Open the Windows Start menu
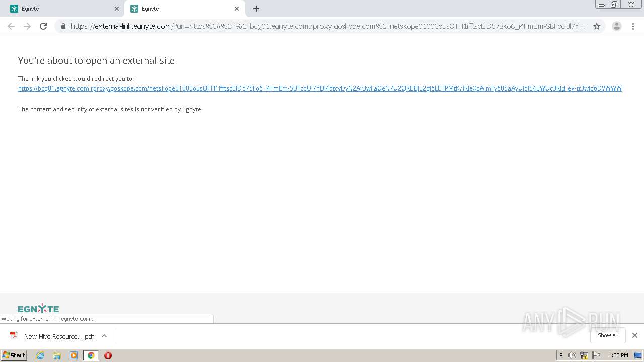This screenshot has width=644, height=362. pos(14,355)
